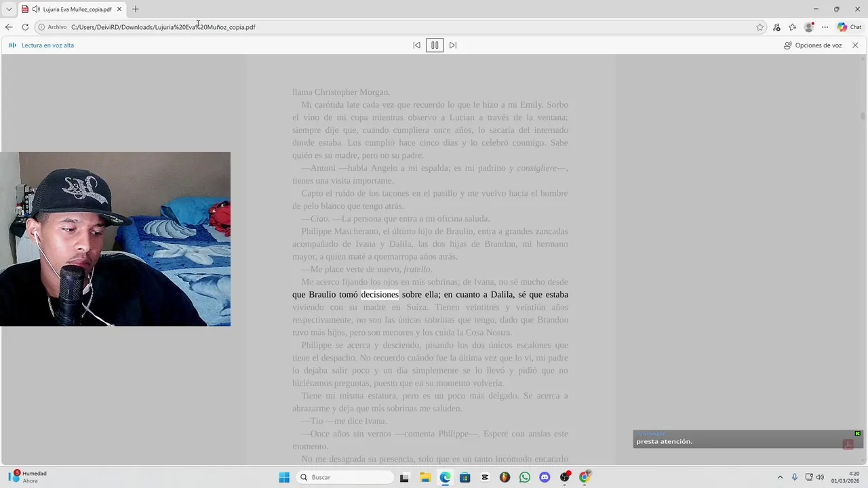This screenshot has height=488, width=868.
Task: Close the Lujuria PDF tab
Action: click(119, 9)
